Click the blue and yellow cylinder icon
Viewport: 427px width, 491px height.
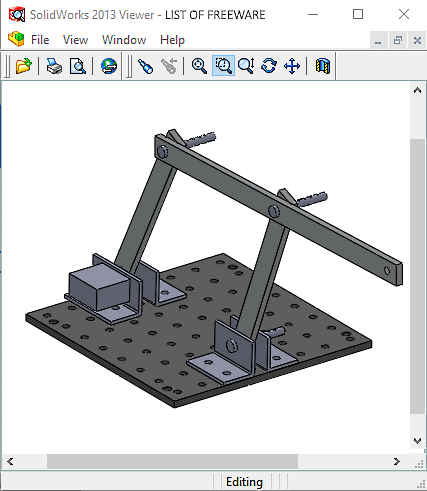pyautogui.click(x=323, y=66)
